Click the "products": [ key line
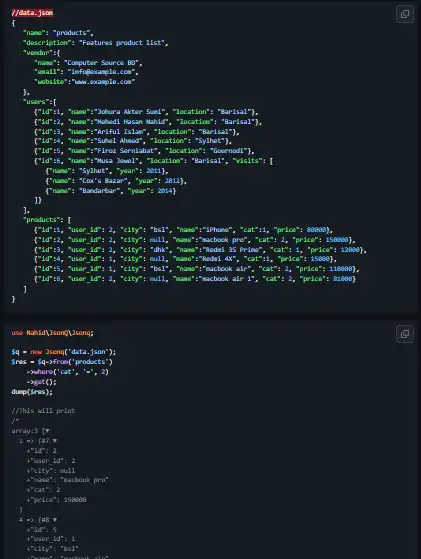Image resolution: width=421 pixels, height=559 pixels. [47, 220]
